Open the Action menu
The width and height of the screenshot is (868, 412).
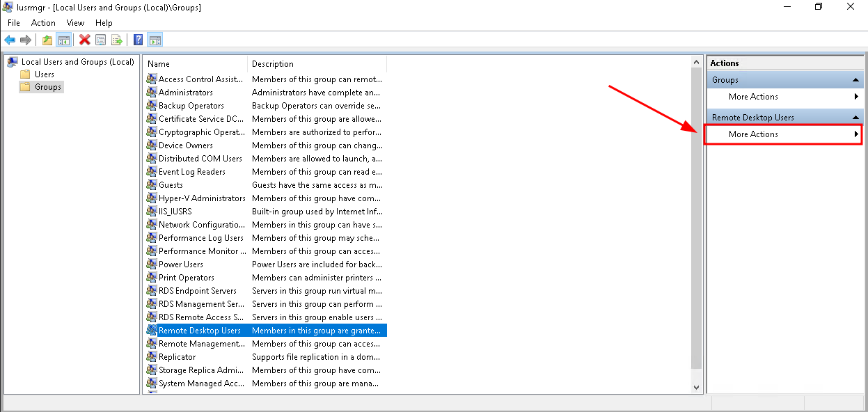click(x=43, y=23)
